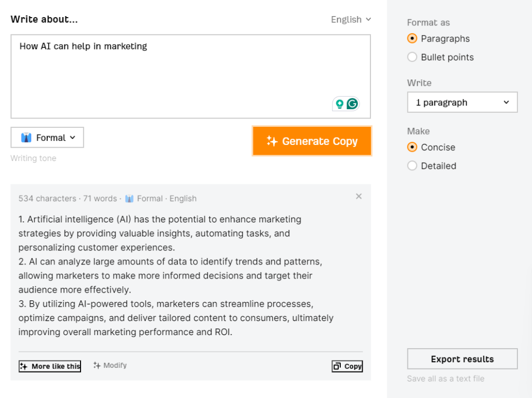This screenshot has height=398, width=532.
Task: Click Export results to save output
Action: (x=462, y=359)
